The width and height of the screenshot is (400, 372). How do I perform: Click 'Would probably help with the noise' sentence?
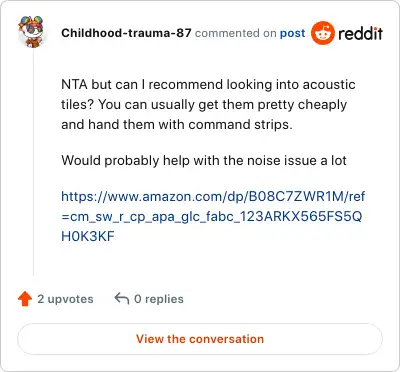204,161
